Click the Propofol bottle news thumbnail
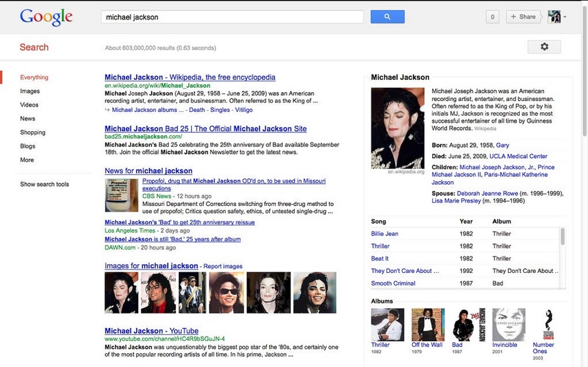The image size is (588, 367). 122,195
